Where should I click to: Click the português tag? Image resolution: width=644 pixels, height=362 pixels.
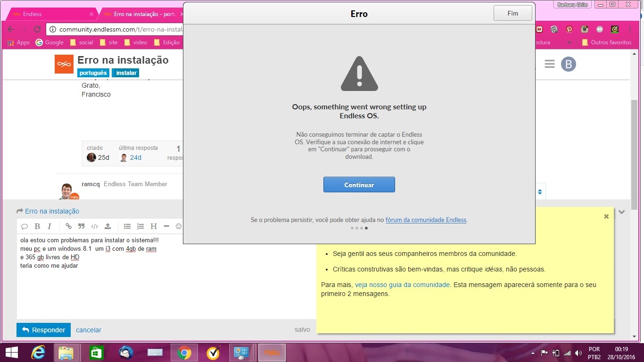[x=93, y=73]
